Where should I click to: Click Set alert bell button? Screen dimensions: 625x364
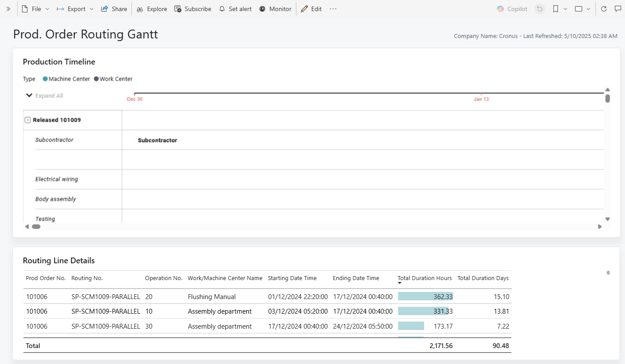(235, 9)
